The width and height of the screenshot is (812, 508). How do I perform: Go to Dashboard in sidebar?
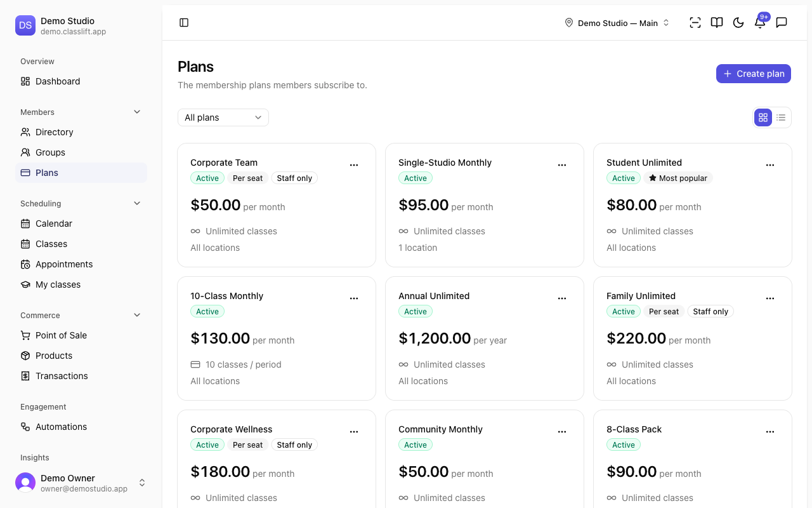pyautogui.click(x=81, y=81)
